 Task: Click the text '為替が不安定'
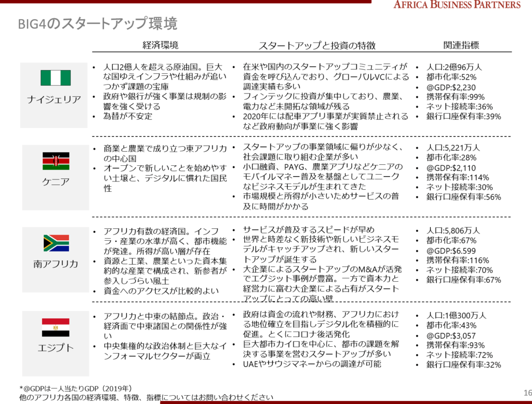click(128, 116)
